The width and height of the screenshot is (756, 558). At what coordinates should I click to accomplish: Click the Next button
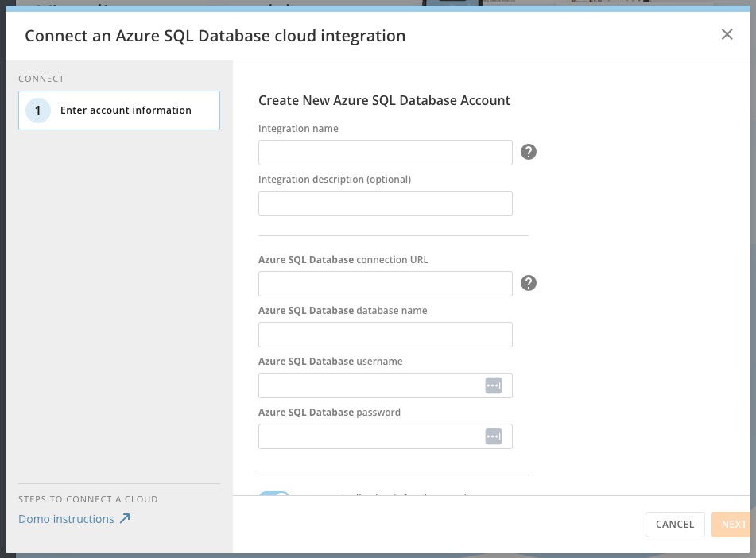click(x=734, y=524)
